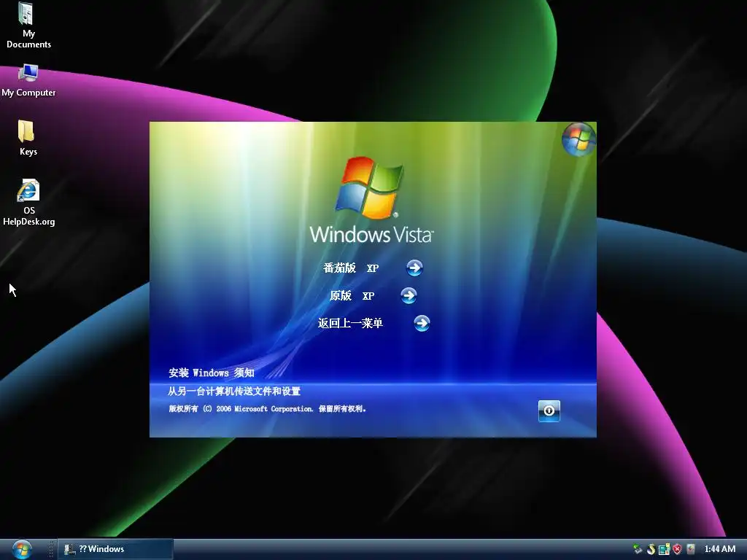Select the 原版 XP option
The image size is (747, 560).
click(352, 296)
